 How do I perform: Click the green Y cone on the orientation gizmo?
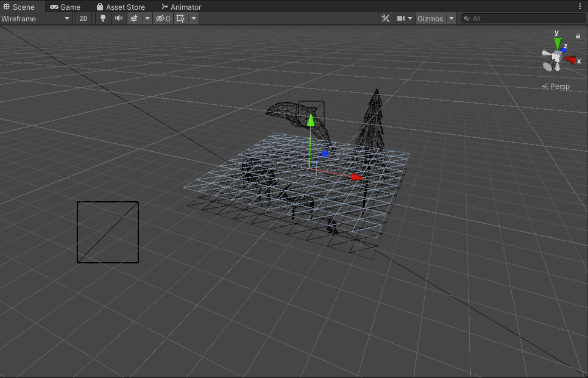pos(558,43)
